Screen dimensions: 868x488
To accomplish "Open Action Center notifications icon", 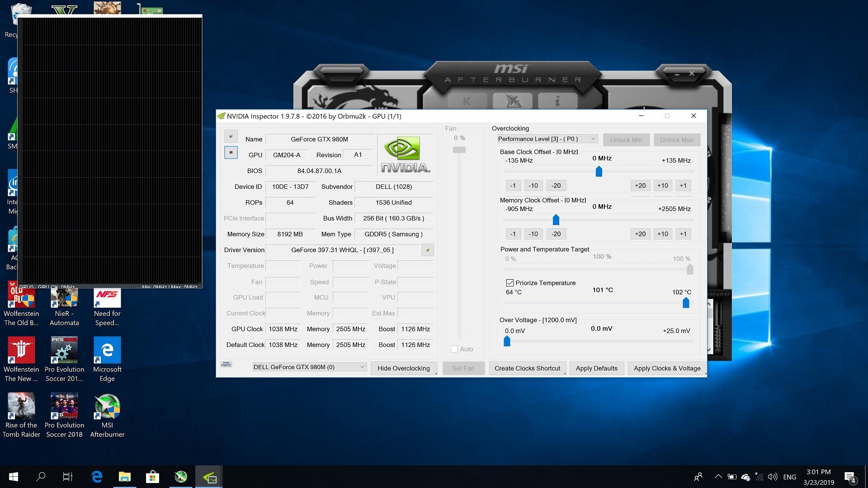I will (850, 477).
